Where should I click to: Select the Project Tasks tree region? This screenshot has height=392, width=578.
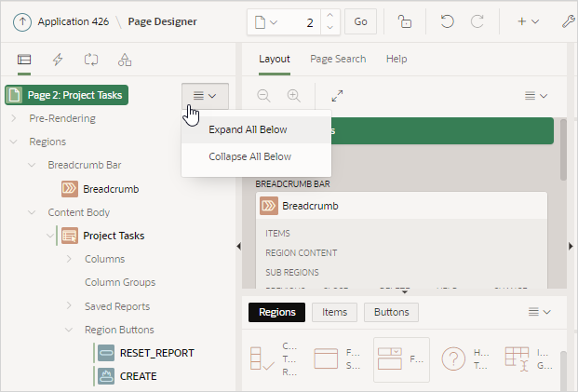point(103,236)
